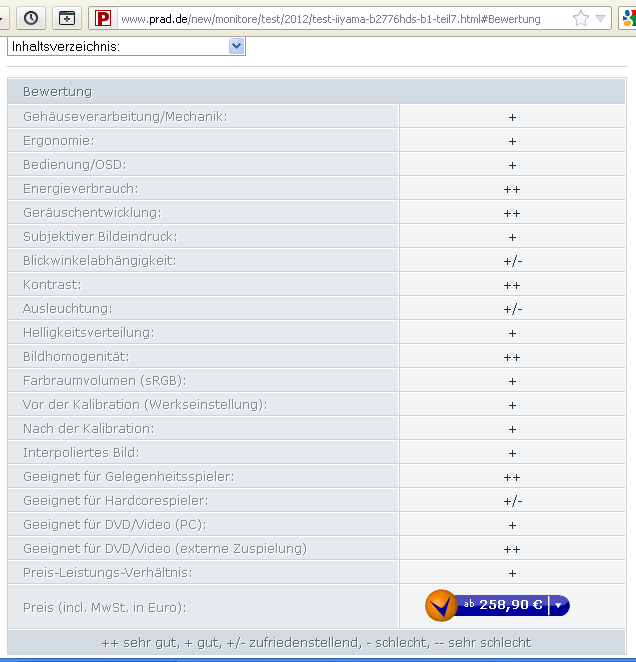Click the Blickwinkelabhängigkeit row label

[99, 261]
